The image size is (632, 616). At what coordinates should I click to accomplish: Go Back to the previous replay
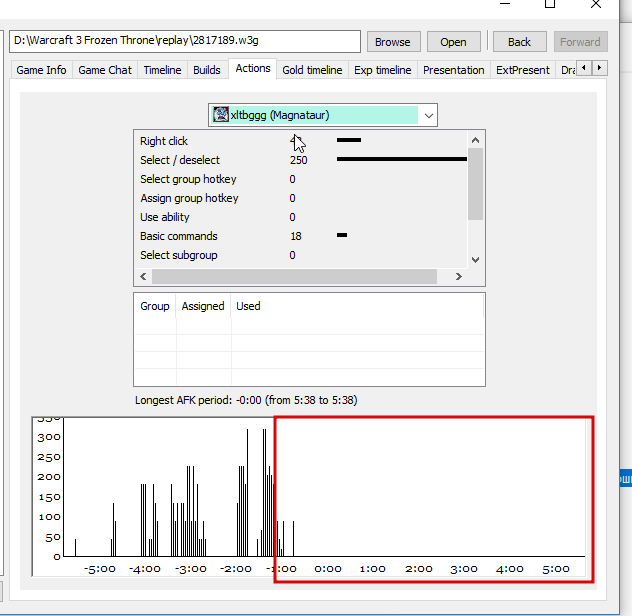(519, 42)
